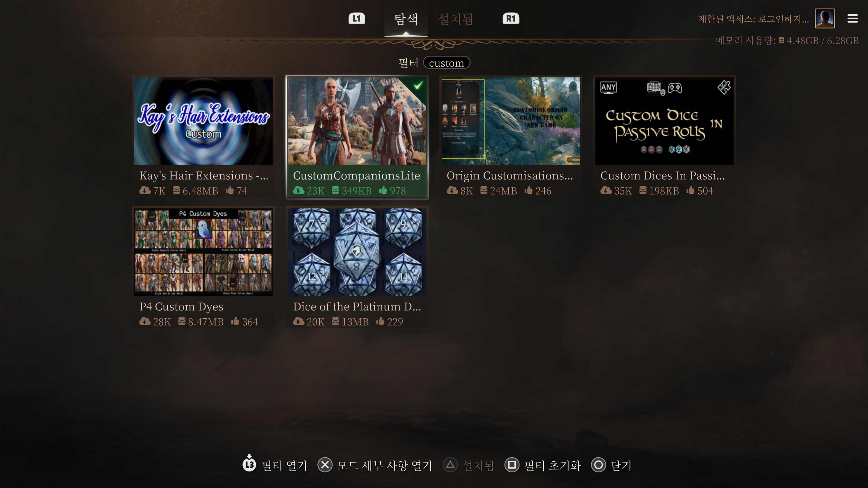
Task: Toggle installed checkmark on CustomCompanionsLite
Action: pos(418,86)
